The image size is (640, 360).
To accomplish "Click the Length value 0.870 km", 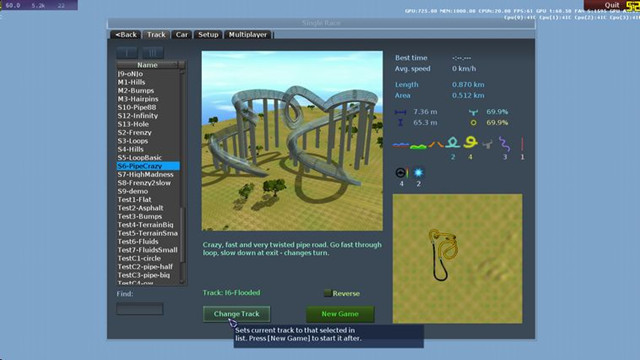I will click(468, 84).
